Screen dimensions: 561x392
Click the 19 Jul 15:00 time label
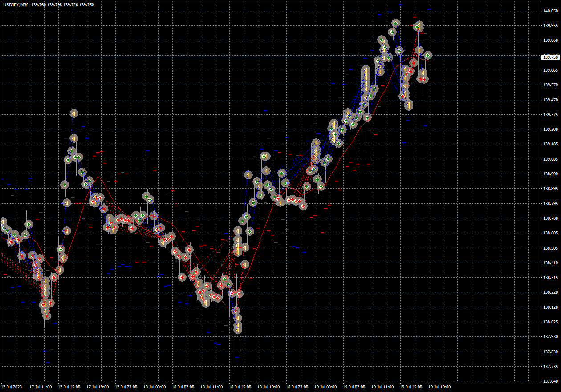click(411, 387)
